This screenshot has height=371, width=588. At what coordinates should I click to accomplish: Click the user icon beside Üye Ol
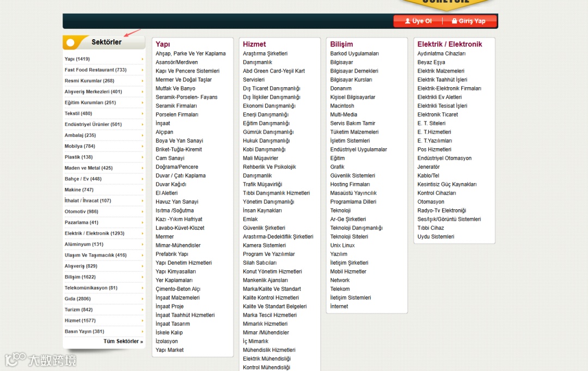pos(407,21)
